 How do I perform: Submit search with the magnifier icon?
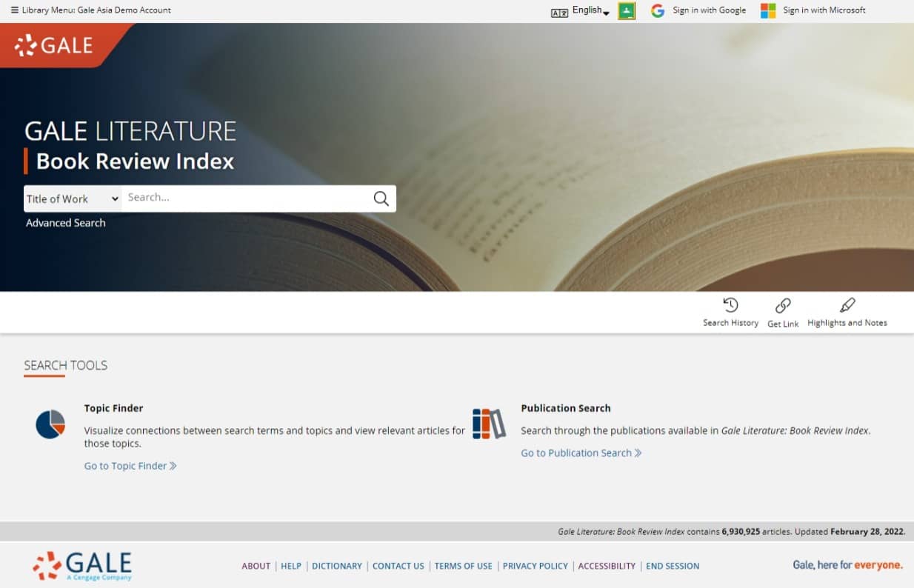tap(381, 198)
